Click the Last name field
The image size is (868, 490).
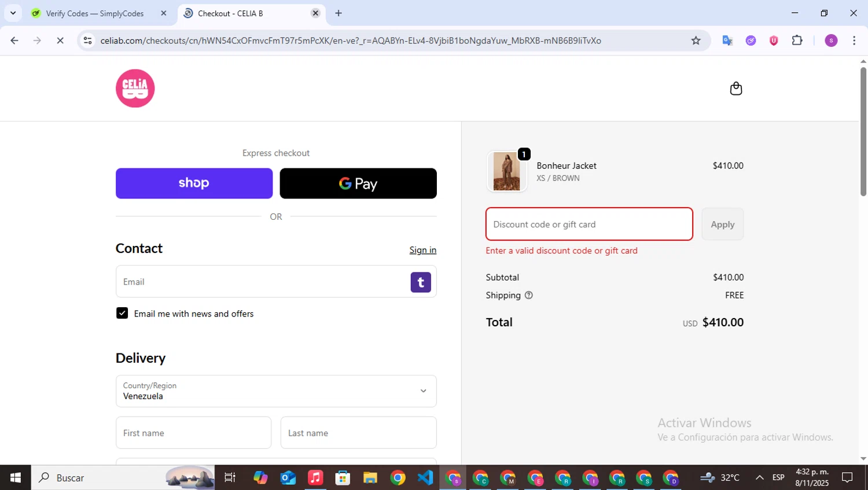pos(359,433)
